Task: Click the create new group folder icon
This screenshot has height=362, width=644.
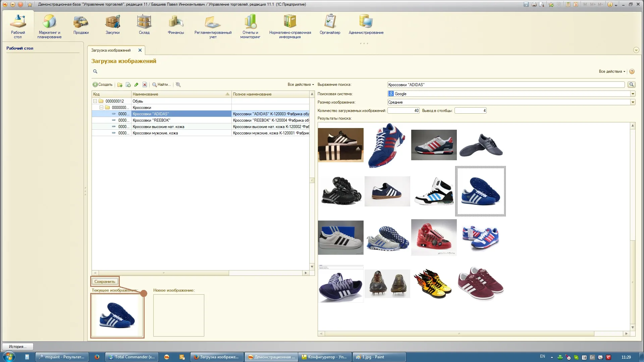Action: (120, 85)
